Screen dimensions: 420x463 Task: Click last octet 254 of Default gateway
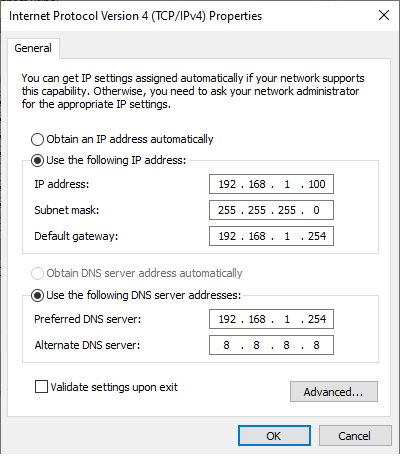pos(317,236)
